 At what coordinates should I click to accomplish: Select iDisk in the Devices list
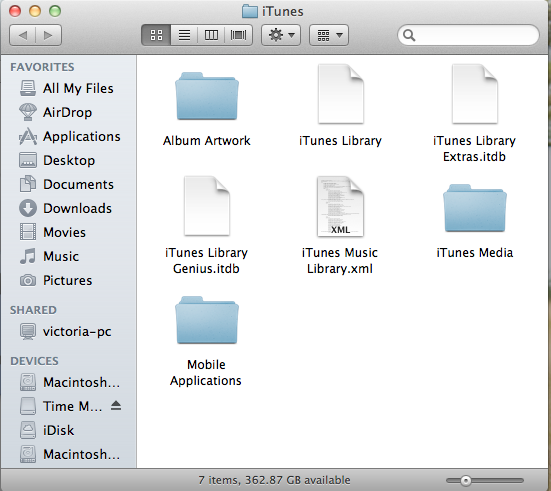pos(69,430)
